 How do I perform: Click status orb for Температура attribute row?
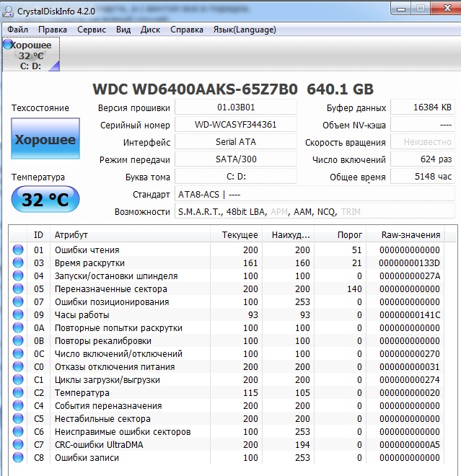coord(18,393)
